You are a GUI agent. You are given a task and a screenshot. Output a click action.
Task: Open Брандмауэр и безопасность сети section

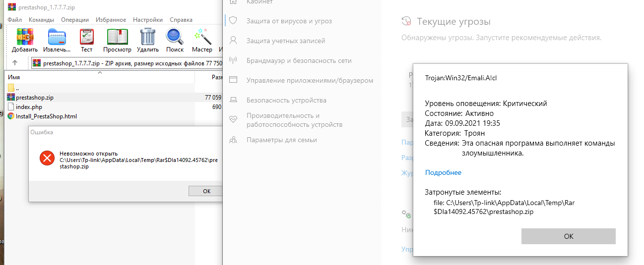(299, 60)
